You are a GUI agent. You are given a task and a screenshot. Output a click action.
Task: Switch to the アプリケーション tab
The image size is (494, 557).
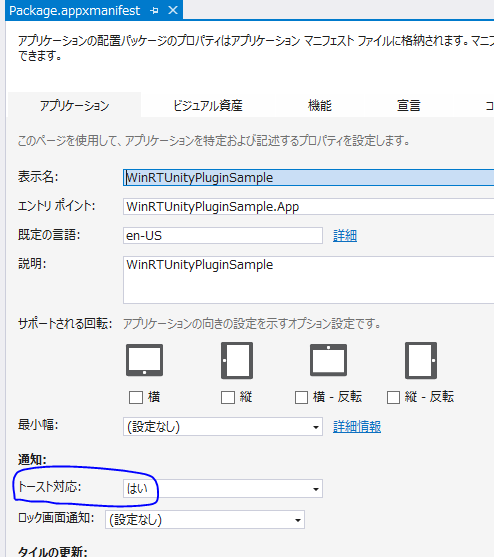click(x=74, y=106)
